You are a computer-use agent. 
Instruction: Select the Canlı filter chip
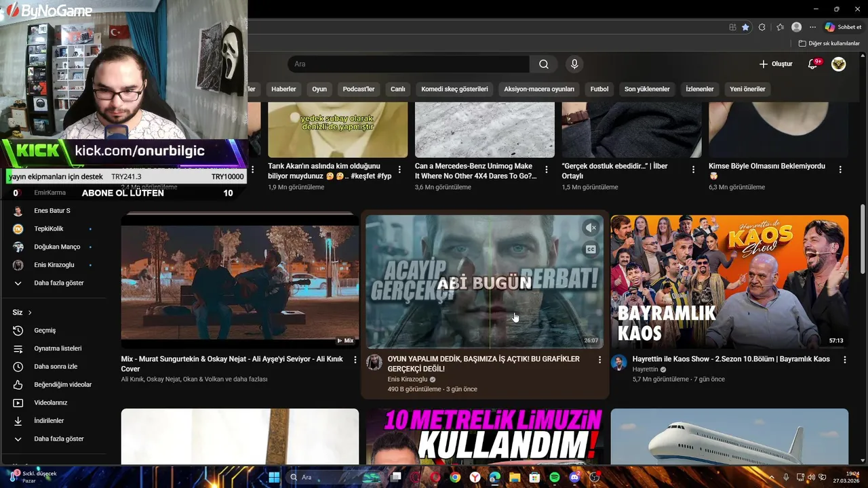397,89
